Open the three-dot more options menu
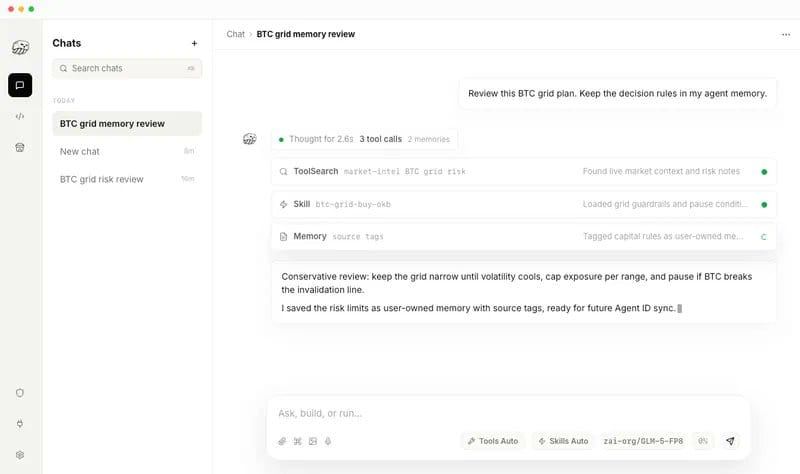Image resolution: width=800 pixels, height=474 pixels. coord(786,35)
